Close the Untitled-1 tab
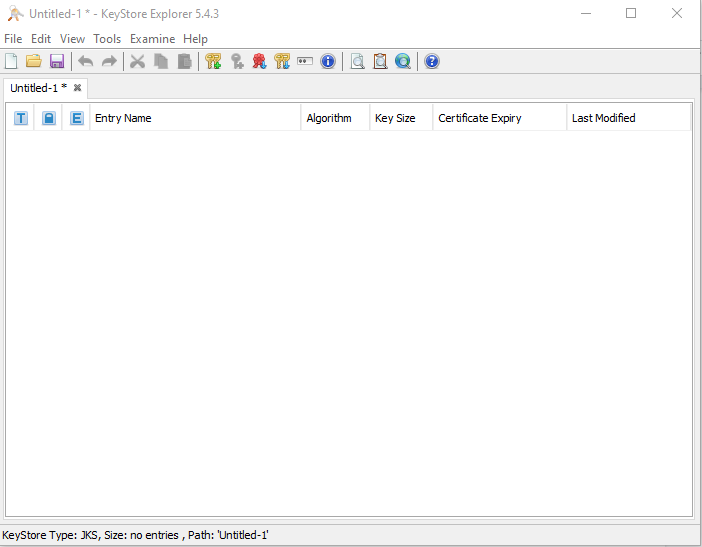702x547 pixels. [x=77, y=88]
